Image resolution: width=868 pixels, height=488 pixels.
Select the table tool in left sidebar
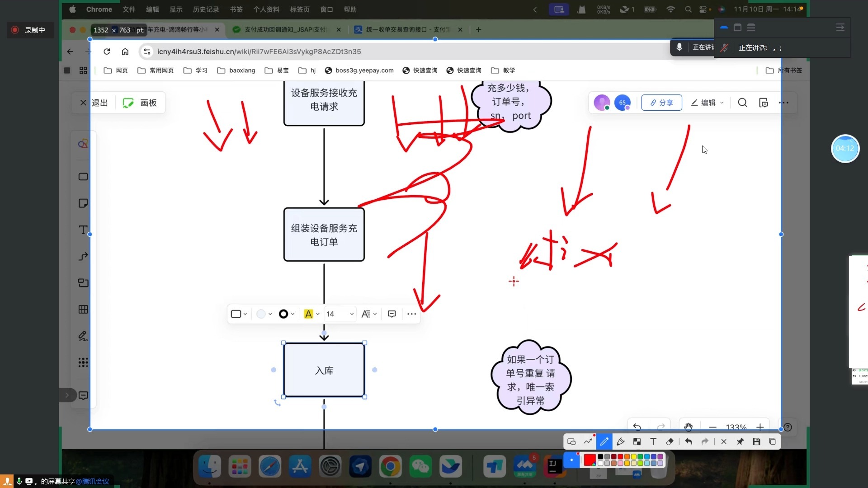click(83, 310)
